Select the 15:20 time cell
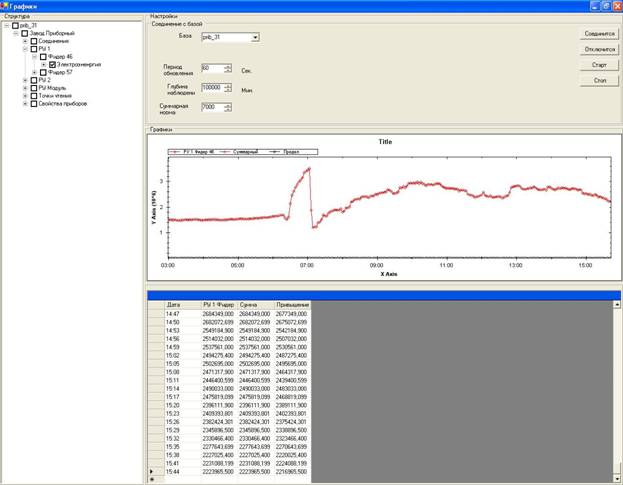 coord(183,405)
